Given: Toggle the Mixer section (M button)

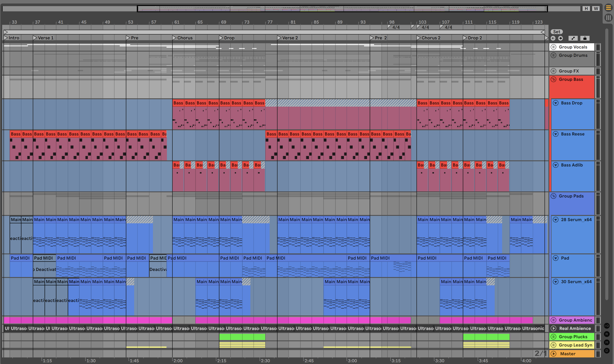Looking at the screenshot, I should coord(607,342).
